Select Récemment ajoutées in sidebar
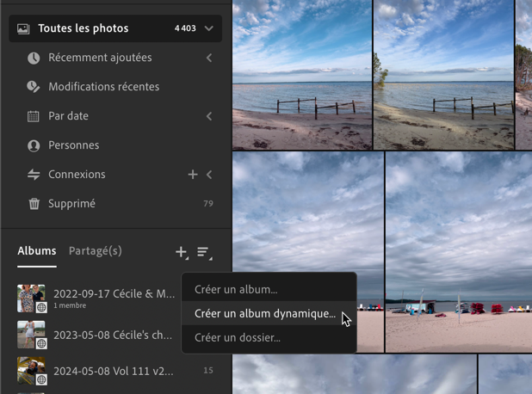The height and width of the screenshot is (394, 532). pos(100,58)
